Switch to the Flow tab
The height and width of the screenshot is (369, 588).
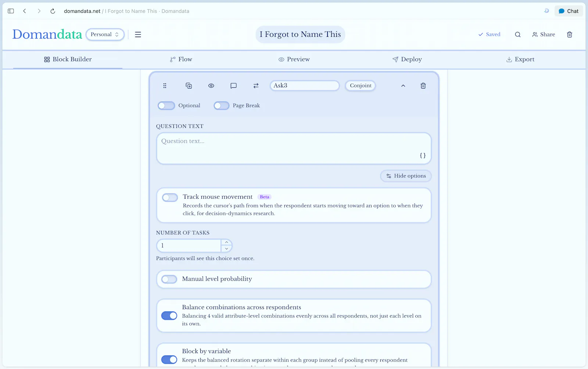pyautogui.click(x=181, y=59)
